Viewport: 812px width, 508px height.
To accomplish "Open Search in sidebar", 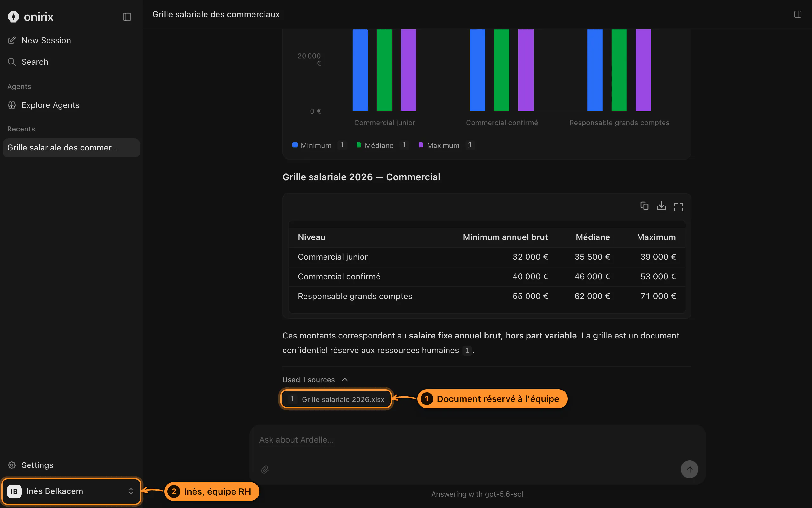I will click(x=71, y=62).
